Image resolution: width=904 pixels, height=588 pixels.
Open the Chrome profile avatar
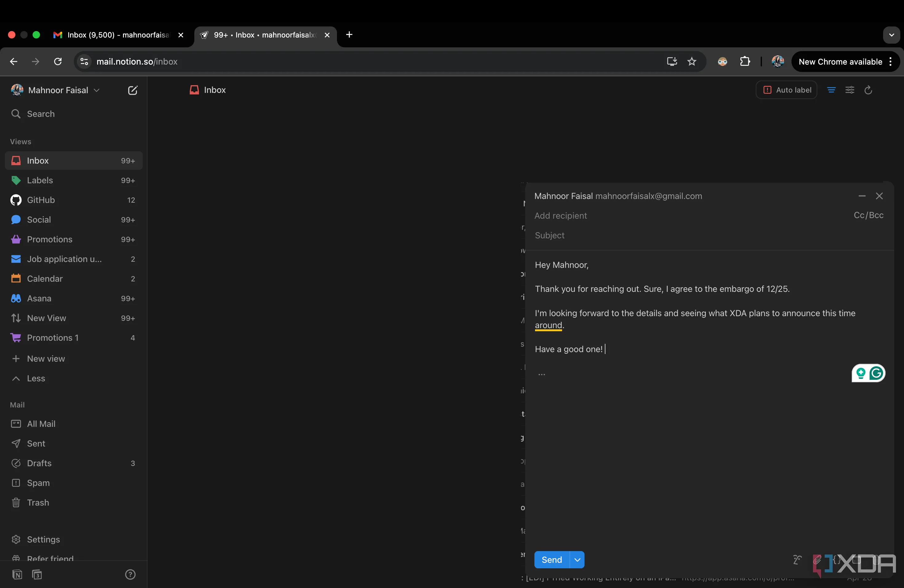[778, 62]
